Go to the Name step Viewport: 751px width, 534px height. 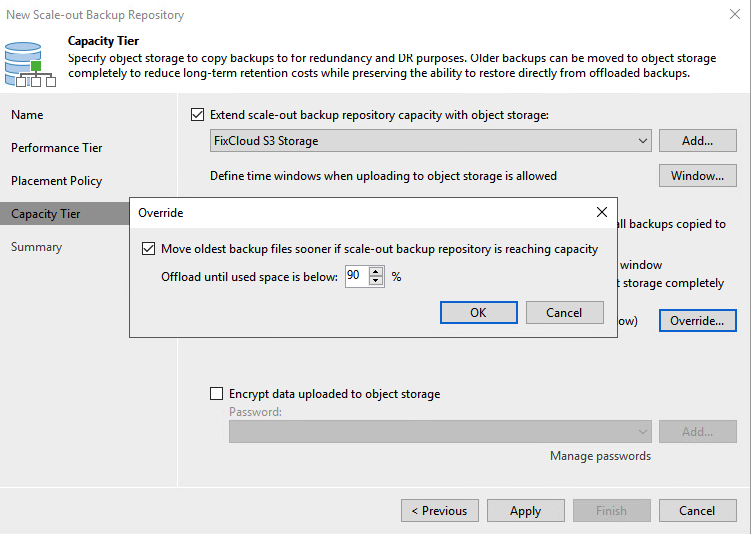pyautogui.click(x=27, y=115)
